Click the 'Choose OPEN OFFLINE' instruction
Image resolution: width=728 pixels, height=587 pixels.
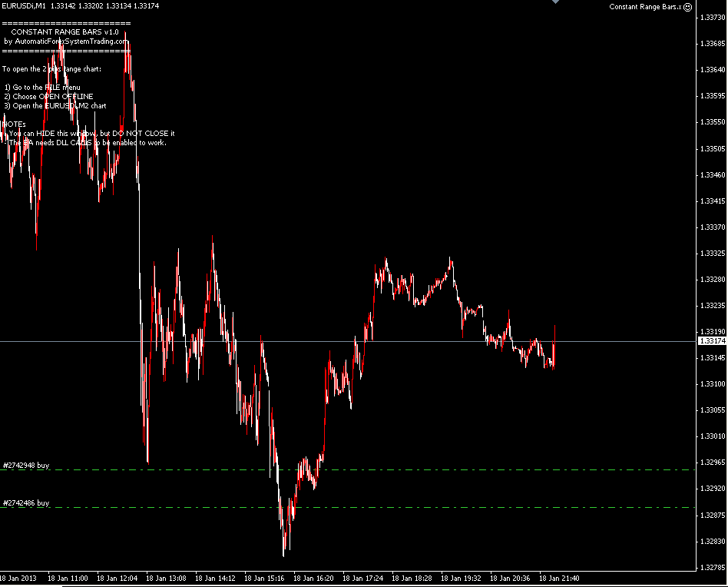tap(48, 97)
